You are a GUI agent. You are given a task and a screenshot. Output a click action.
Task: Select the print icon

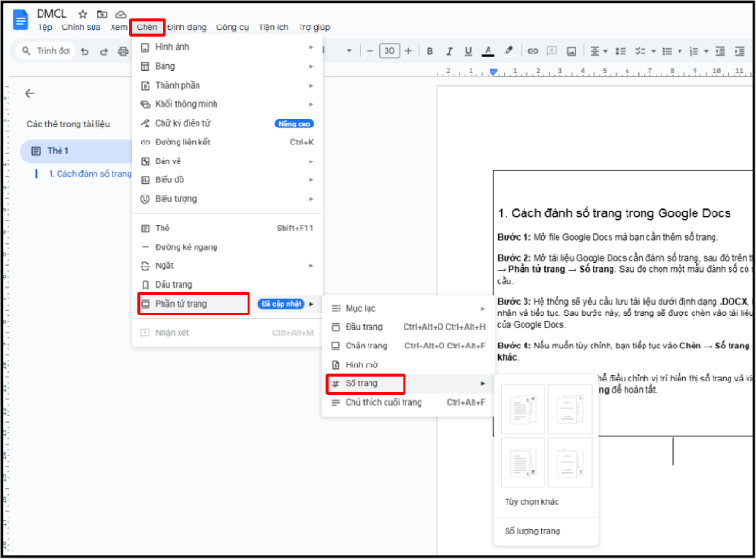(123, 51)
